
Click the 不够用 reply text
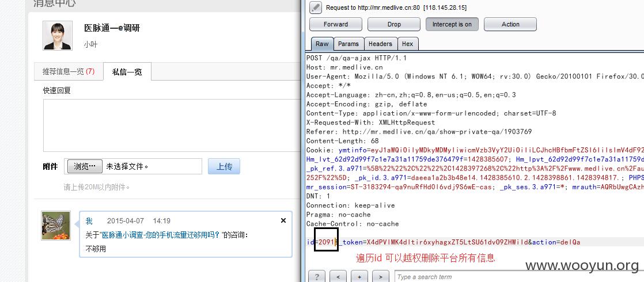[96, 249]
